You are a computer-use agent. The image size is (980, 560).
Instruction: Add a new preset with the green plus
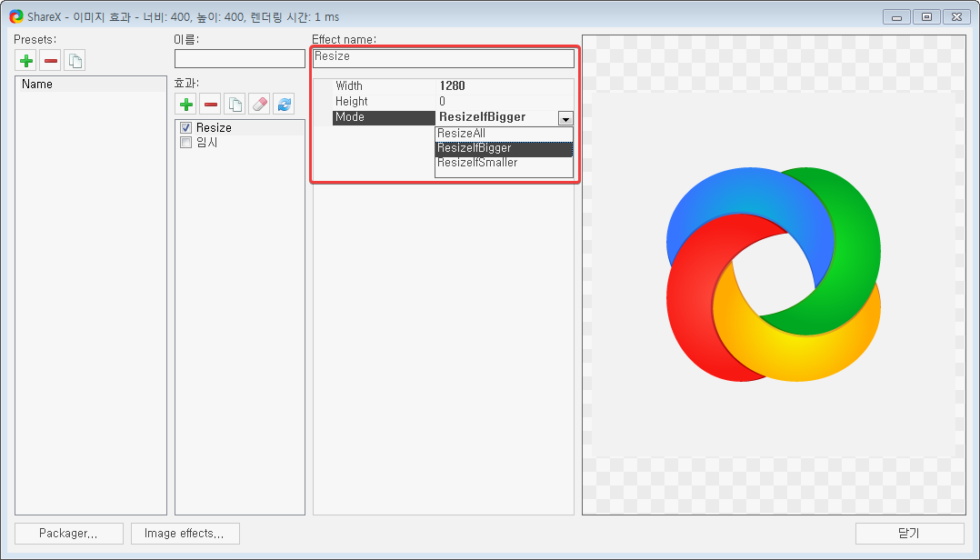click(26, 61)
